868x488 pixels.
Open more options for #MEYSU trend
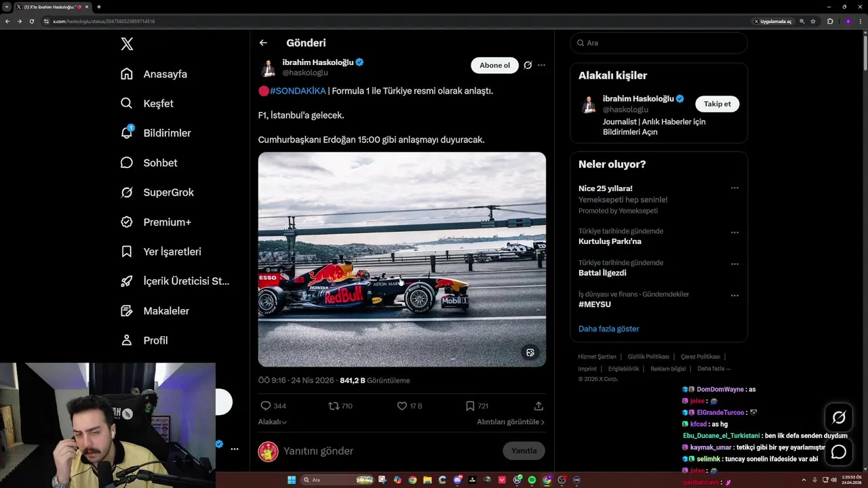(734, 296)
